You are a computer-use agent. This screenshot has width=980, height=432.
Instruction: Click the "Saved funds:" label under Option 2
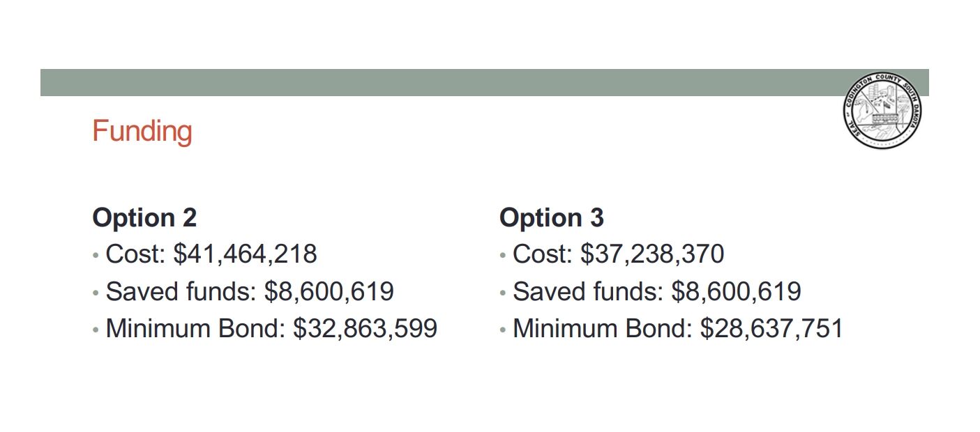(x=181, y=291)
